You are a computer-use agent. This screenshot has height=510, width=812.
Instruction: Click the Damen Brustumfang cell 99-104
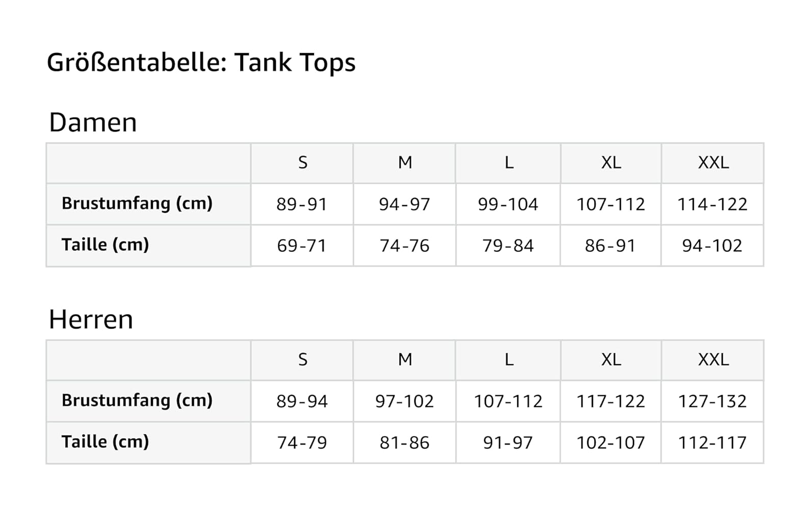pyautogui.click(x=508, y=205)
